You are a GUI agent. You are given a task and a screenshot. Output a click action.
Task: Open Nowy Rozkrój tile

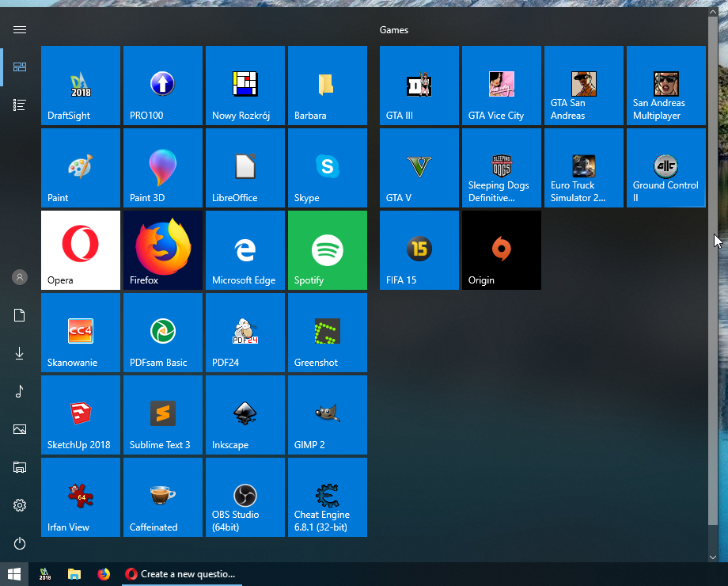tap(245, 86)
